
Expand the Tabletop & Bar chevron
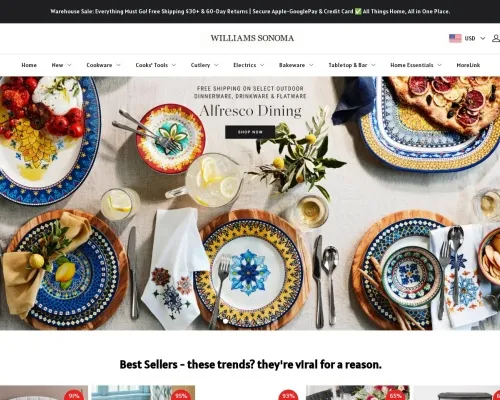click(373, 65)
